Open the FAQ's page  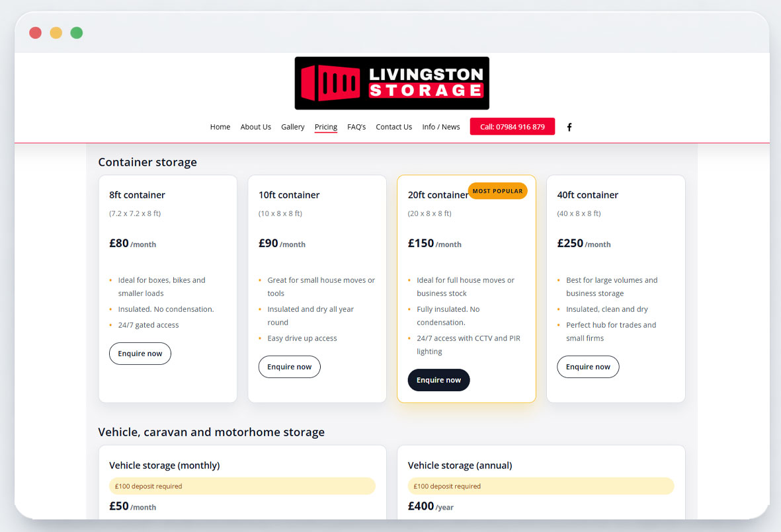pyautogui.click(x=356, y=127)
